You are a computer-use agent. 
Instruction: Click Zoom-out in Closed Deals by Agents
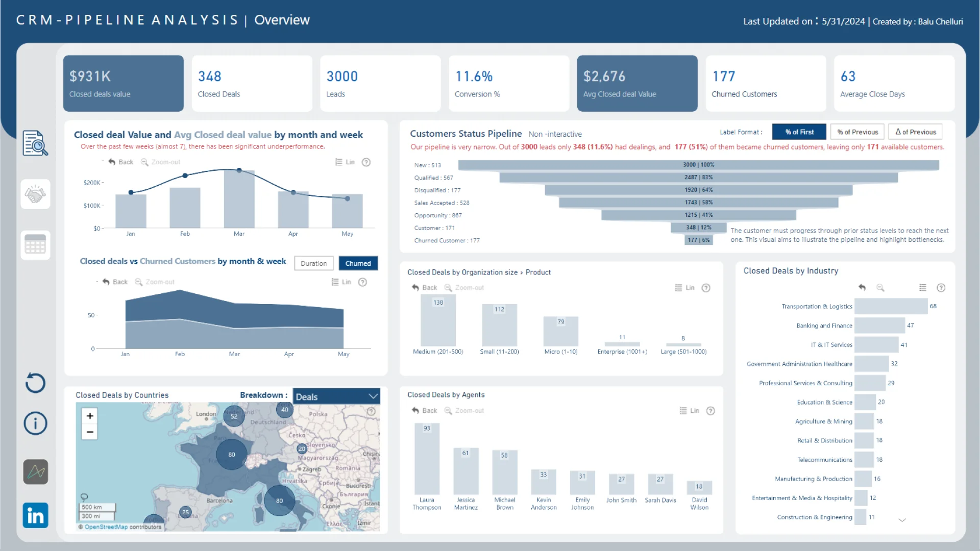tap(464, 411)
